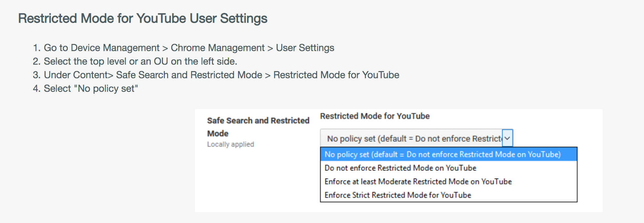
Task: Pick 'Enforce at least Moderate Restricted Mode on YouTube'
Action: pyautogui.click(x=448, y=182)
